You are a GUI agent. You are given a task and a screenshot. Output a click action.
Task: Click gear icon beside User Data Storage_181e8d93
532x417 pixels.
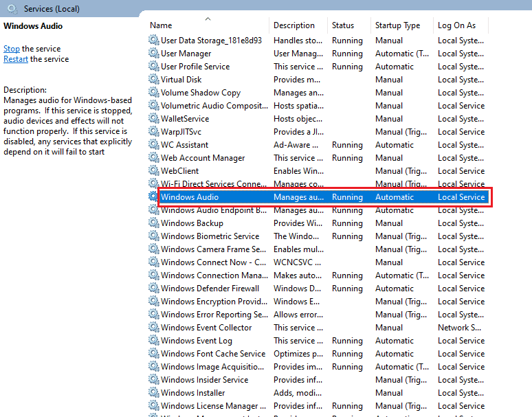pos(154,40)
